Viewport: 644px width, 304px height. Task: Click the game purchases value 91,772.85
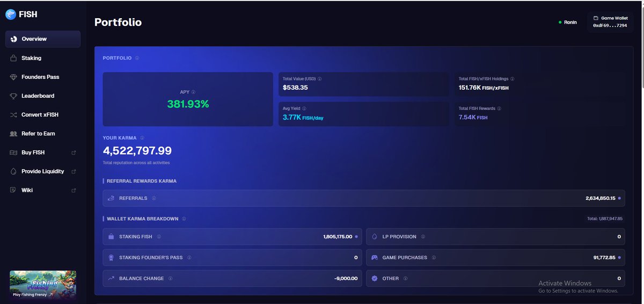(604, 258)
